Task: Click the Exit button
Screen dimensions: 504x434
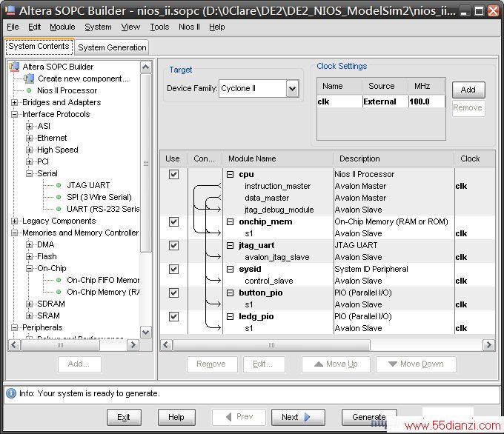Action: coord(124,417)
